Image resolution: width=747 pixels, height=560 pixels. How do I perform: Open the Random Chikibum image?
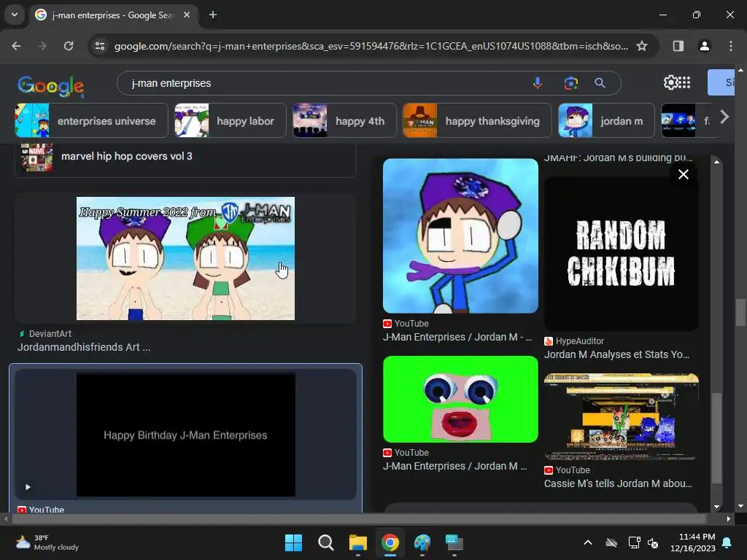[x=622, y=253]
